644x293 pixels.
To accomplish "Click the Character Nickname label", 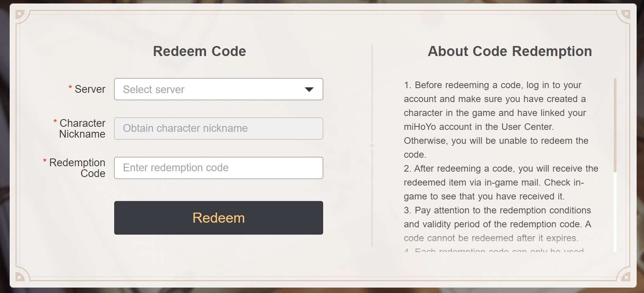I will [82, 128].
